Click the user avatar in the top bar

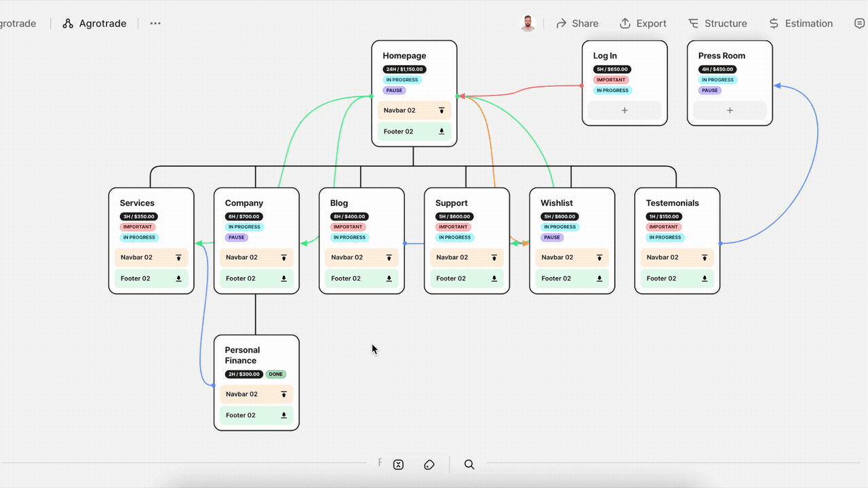coord(528,23)
